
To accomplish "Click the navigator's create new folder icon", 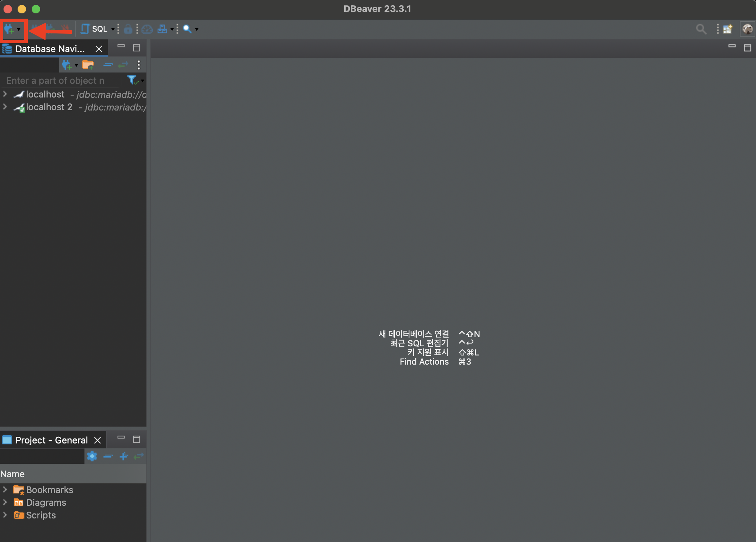I will pos(88,65).
